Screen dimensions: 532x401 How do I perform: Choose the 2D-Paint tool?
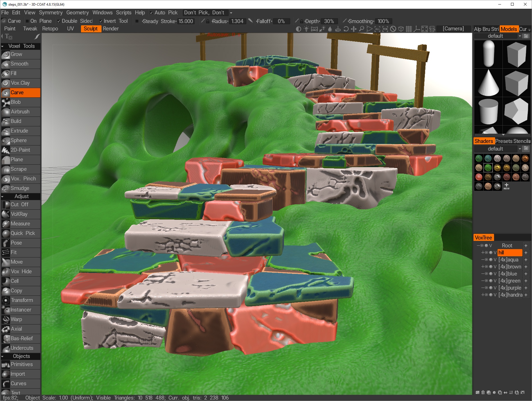click(21, 150)
